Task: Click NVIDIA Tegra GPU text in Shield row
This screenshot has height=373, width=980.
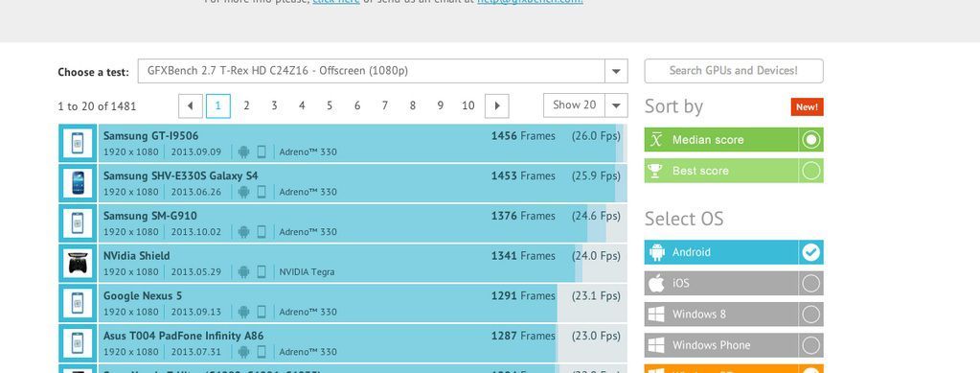Action: pos(307,271)
